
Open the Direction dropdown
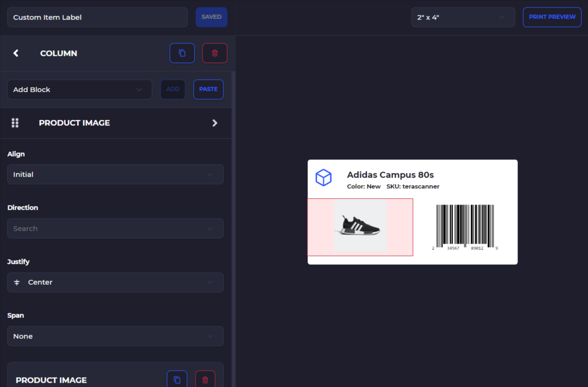115,228
